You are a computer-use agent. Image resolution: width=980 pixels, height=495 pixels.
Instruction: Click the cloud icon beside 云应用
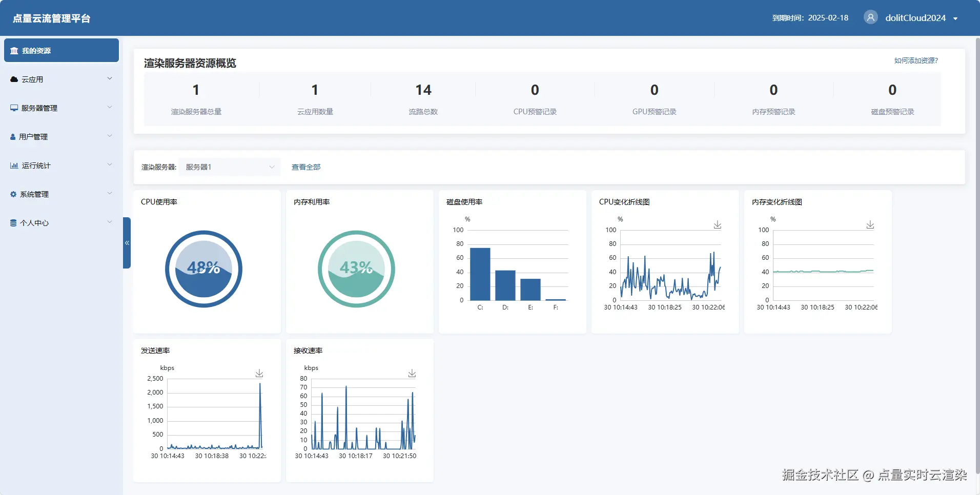14,79
